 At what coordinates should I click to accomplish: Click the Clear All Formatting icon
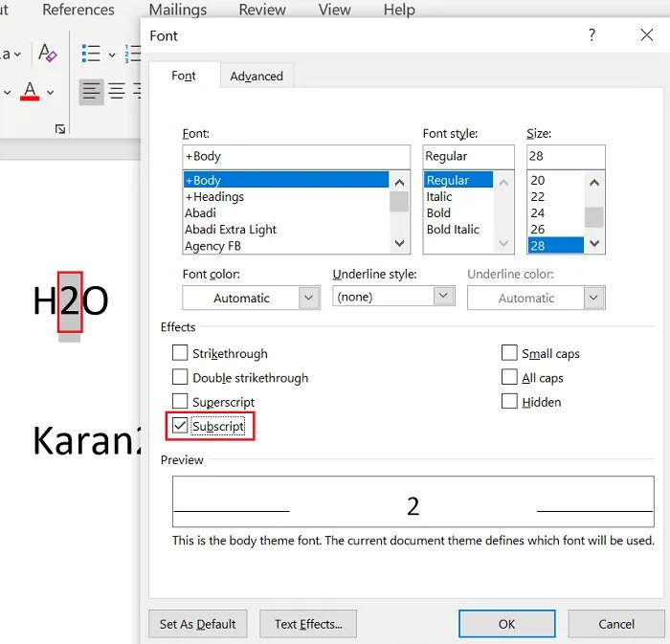coord(48,54)
